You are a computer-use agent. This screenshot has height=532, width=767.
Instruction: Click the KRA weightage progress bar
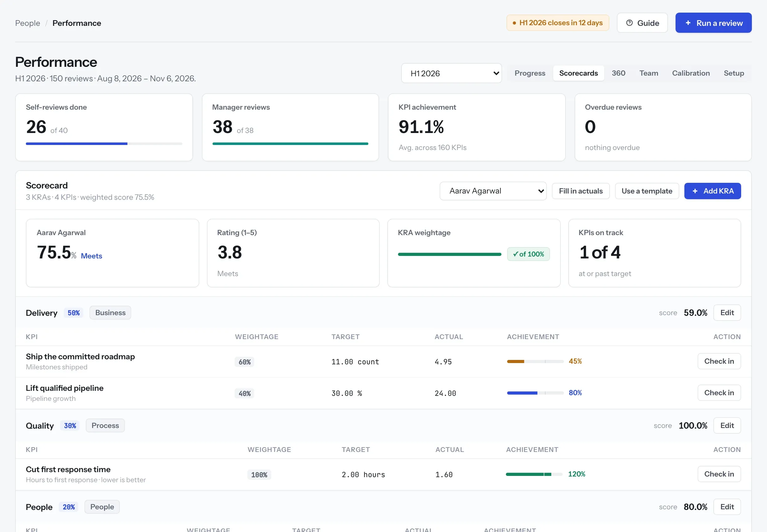click(449, 254)
